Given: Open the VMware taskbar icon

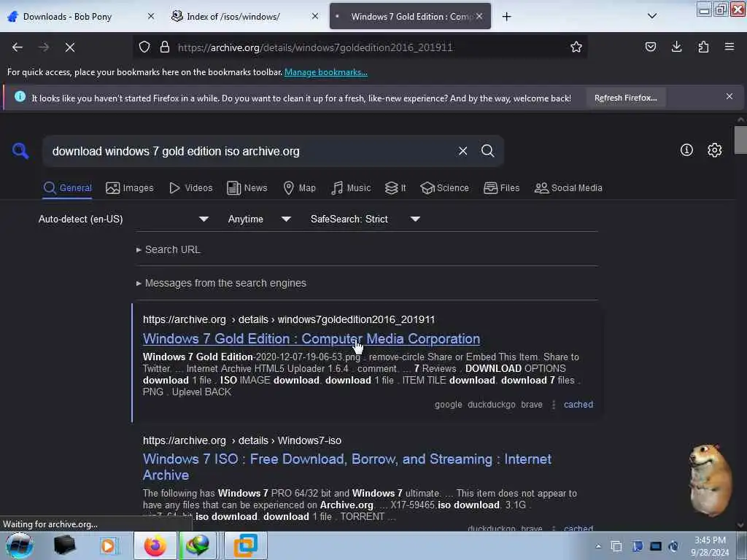Looking at the screenshot, I should click(245, 545).
